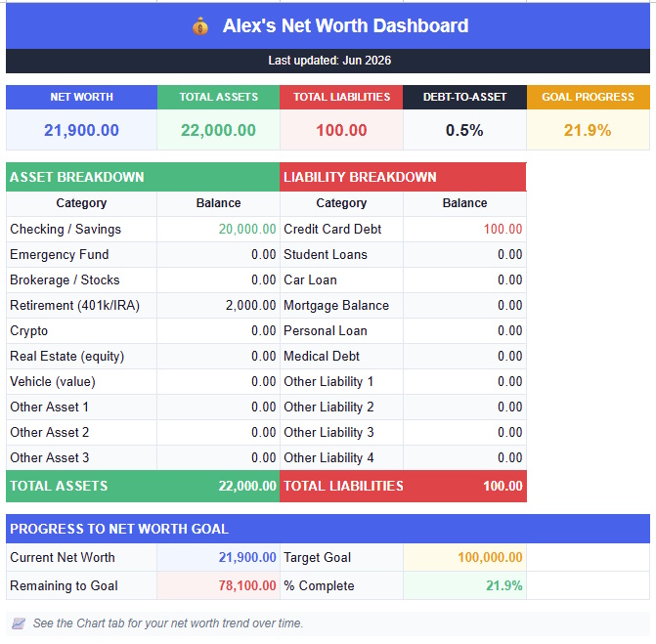Click the Crypto category cell
Image resolution: width=656 pixels, height=644 pixels.
pyautogui.click(x=81, y=330)
